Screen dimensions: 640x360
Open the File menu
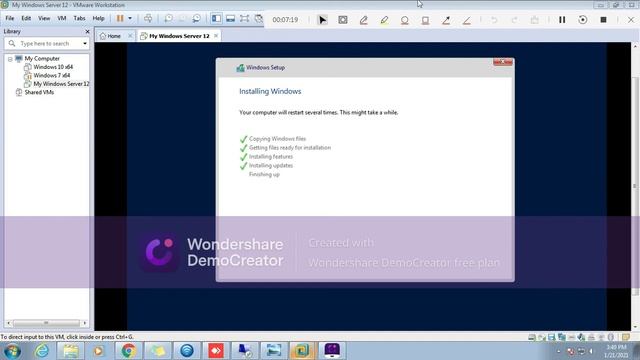[x=9, y=18]
